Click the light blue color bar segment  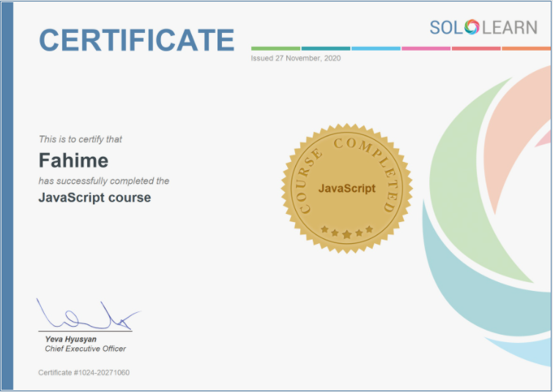(x=376, y=48)
